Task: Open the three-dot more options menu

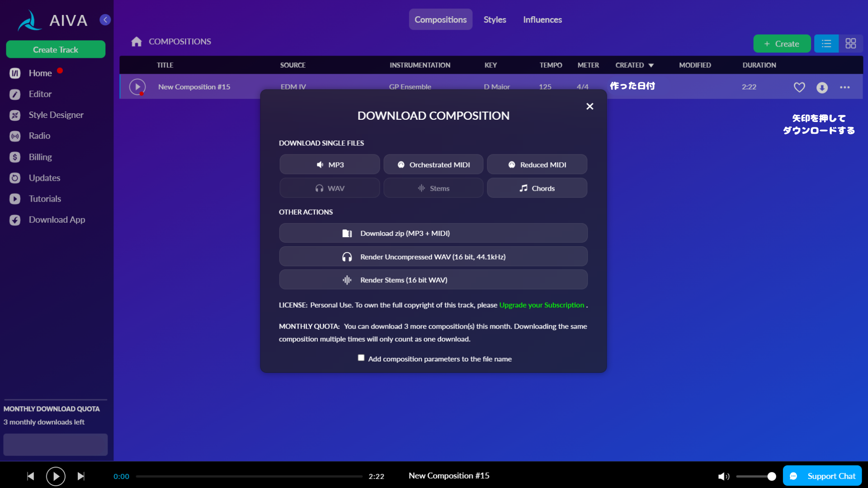Action: pyautogui.click(x=844, y=87)
